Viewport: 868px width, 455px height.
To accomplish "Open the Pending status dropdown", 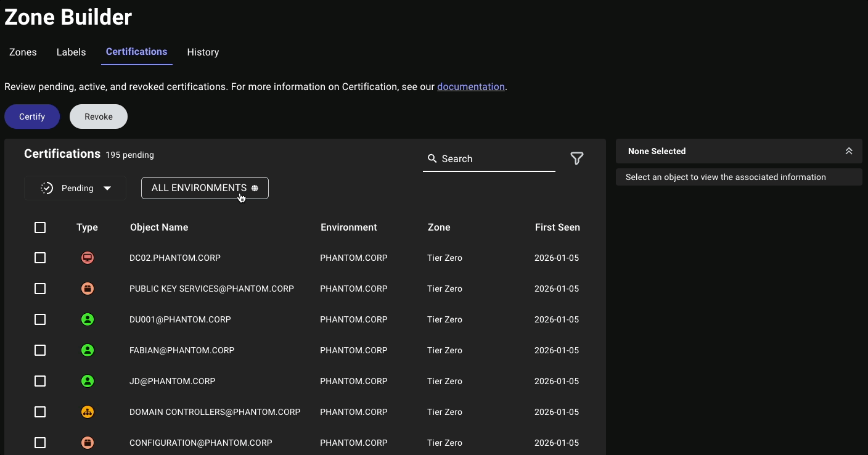I will 75,187.
